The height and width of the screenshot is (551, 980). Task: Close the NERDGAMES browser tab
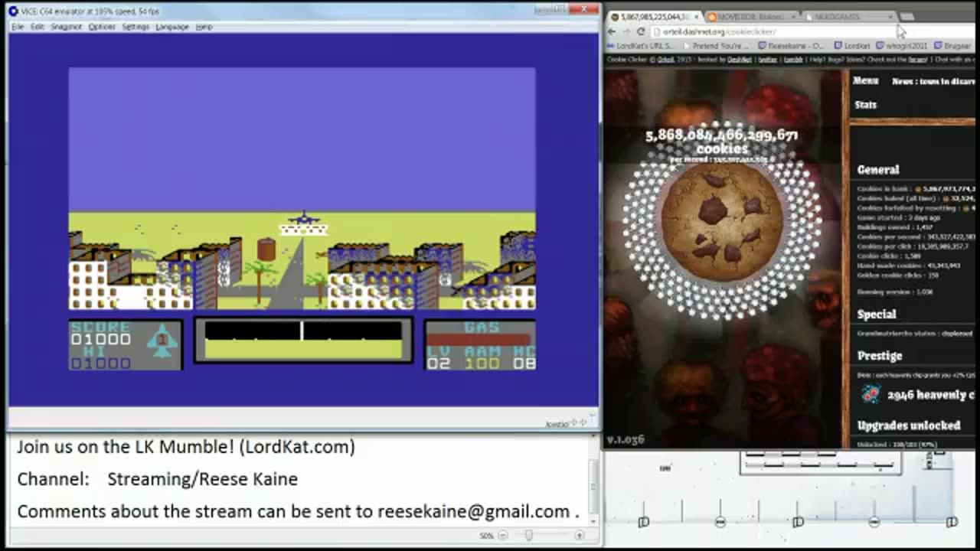[890, 17]
